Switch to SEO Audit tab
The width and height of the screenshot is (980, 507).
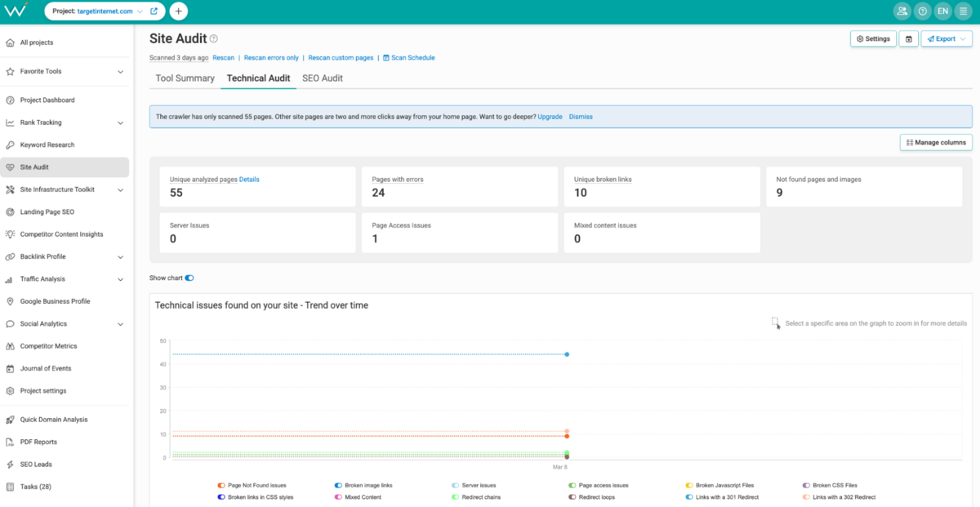[323, 78]
